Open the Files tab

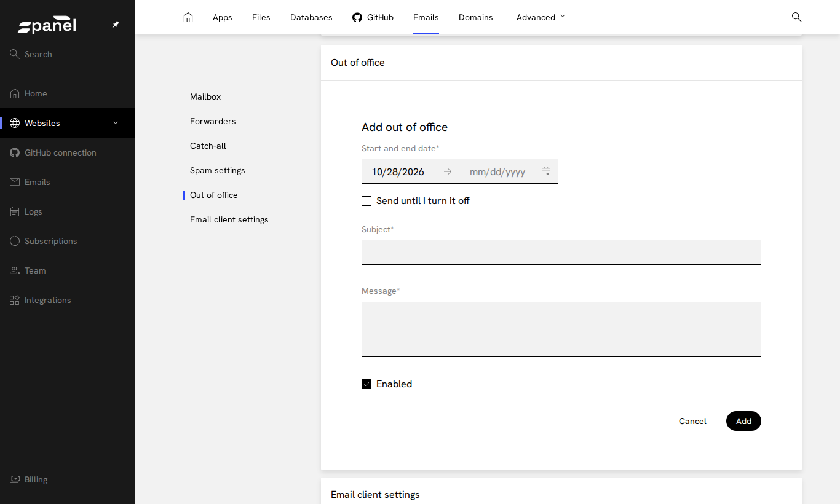pyautogui.click(x=261, y=17)
